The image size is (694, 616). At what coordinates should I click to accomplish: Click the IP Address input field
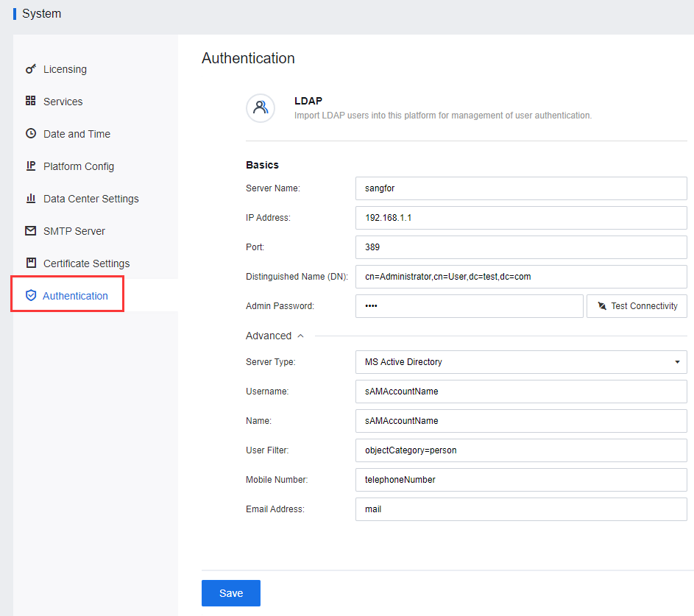(521, 218)
